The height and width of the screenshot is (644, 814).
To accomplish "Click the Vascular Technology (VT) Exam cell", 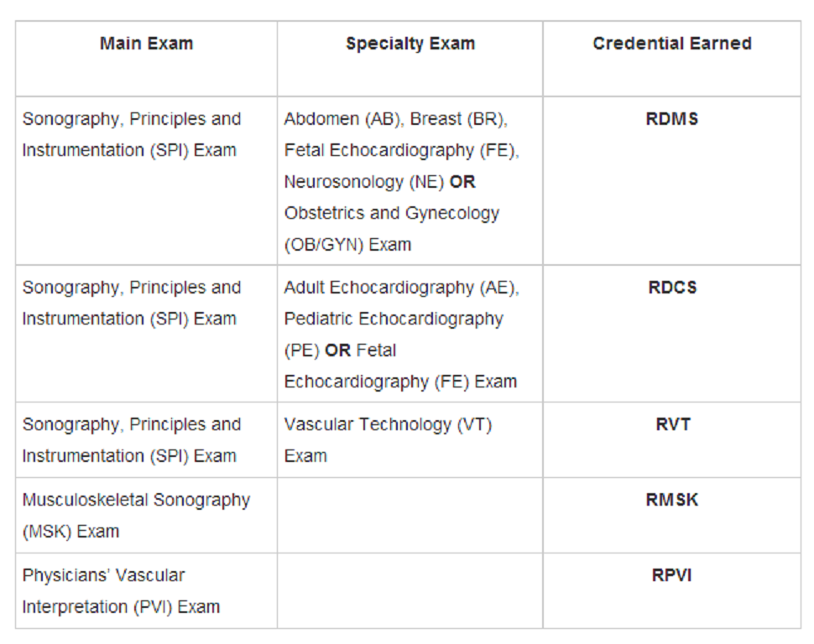I will tap(410, 439).
